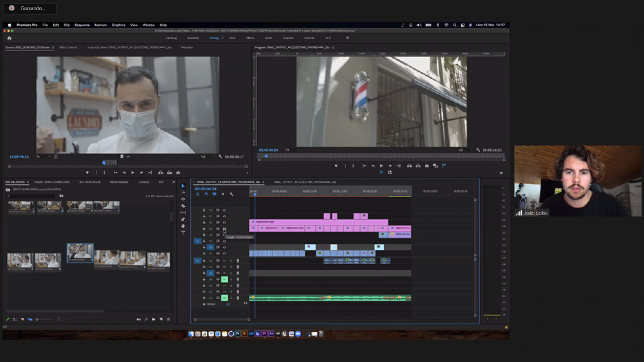This screenshot has height=362, width=644.
Task: Open Source monitor Fit zoom dropdown
Action: pos(43,157)
